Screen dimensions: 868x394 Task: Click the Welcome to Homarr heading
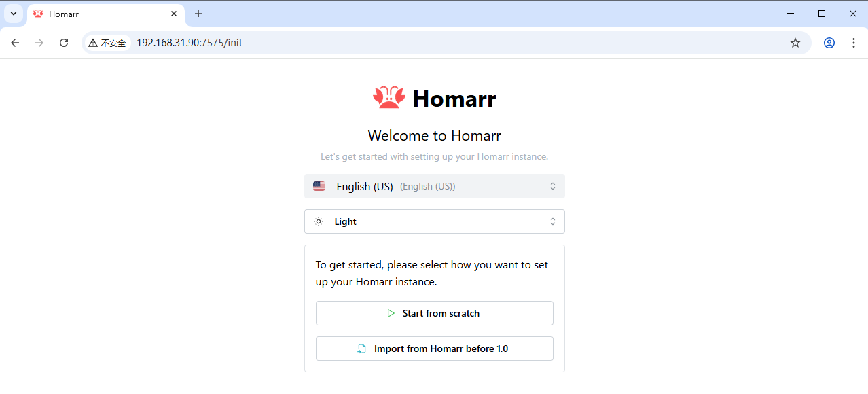(435, 135)
